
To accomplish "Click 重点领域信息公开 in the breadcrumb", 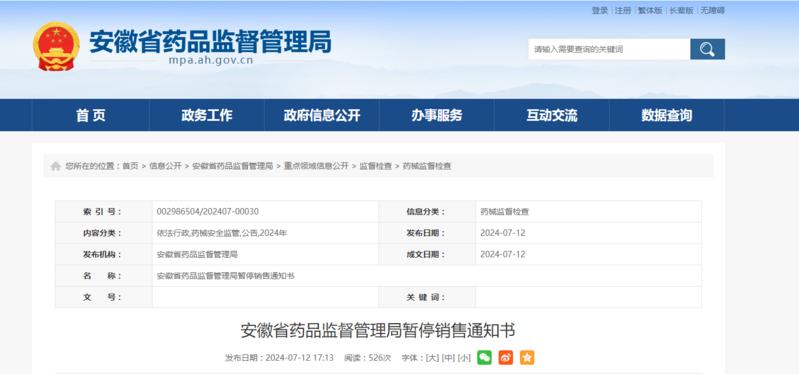I will (316, 166).
